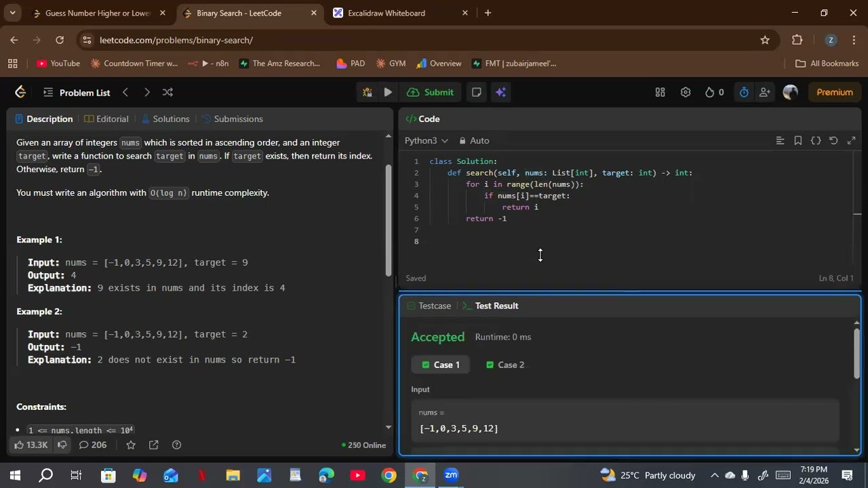This screenshot has width=868, height=488.
Task: Open the Windows Start menu
Action: (x=15, y=475)
